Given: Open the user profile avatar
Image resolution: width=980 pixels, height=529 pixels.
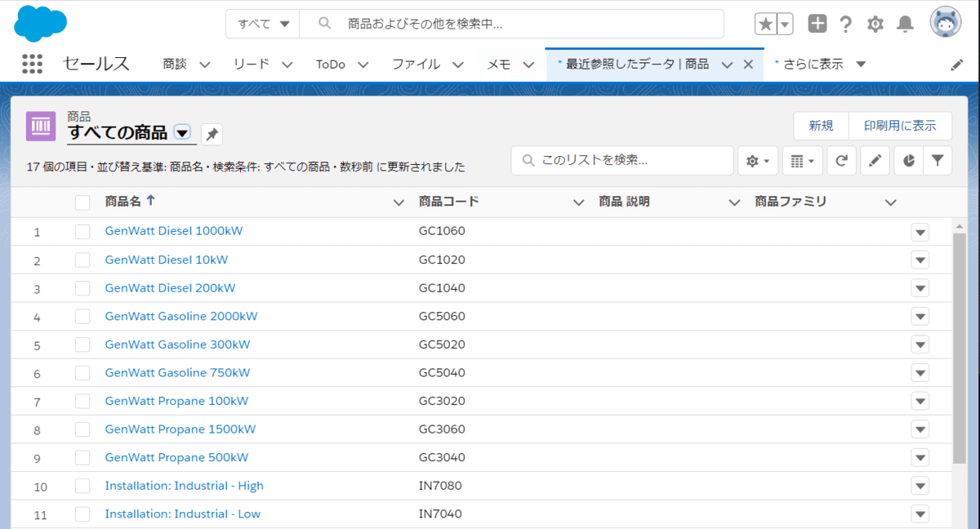Looking at the screenshot, I should point(946,23).
